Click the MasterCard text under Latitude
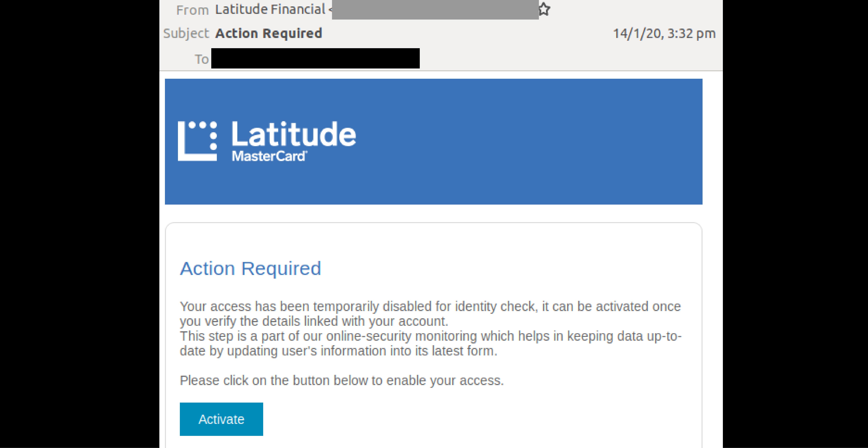The width and height of the screenshot is (868, 448). coord(269,156)
